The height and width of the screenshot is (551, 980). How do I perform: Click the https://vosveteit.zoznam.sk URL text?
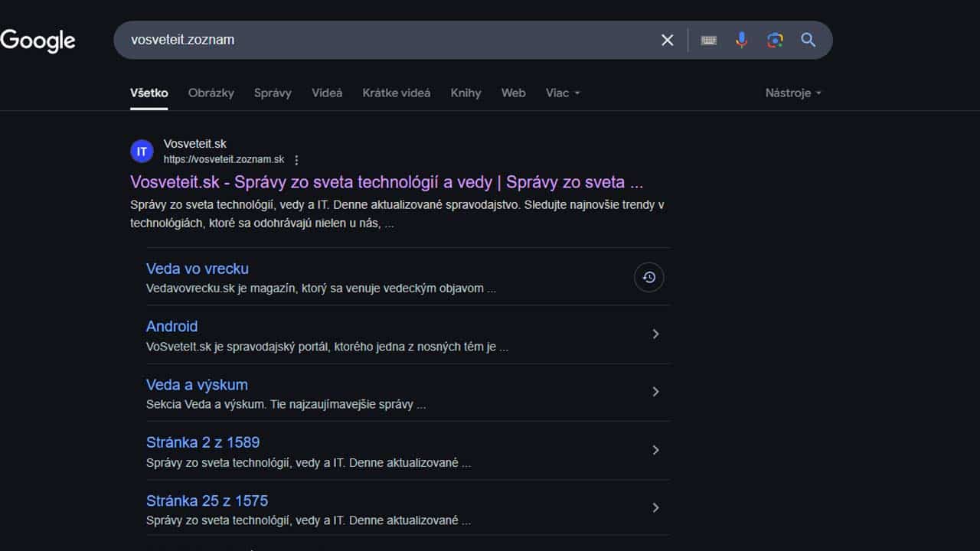pyautogui.click(x=224, y=160)
